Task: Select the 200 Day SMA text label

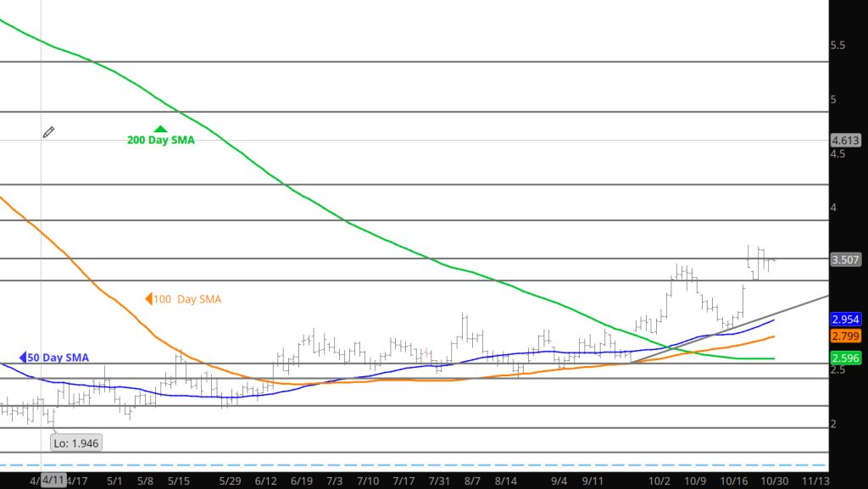Action: 160,141
